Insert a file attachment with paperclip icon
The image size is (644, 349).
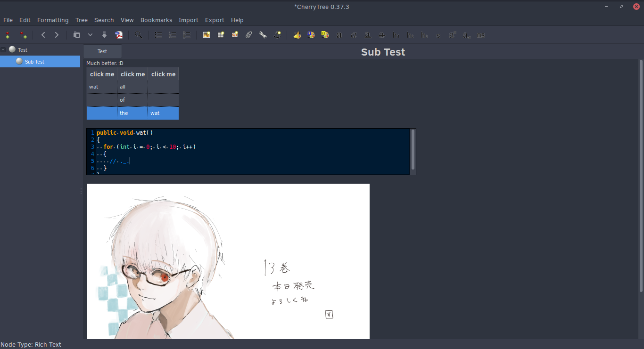(249, 35)
